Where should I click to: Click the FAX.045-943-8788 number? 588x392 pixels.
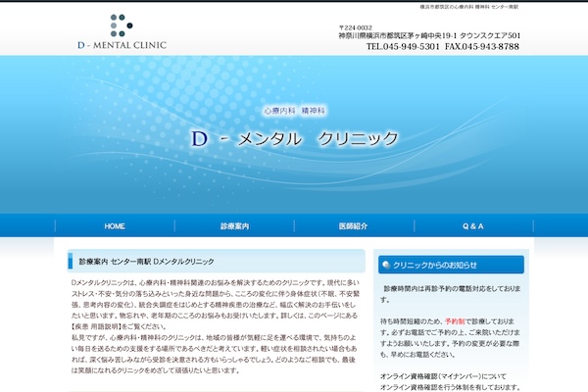click(482, 46)
